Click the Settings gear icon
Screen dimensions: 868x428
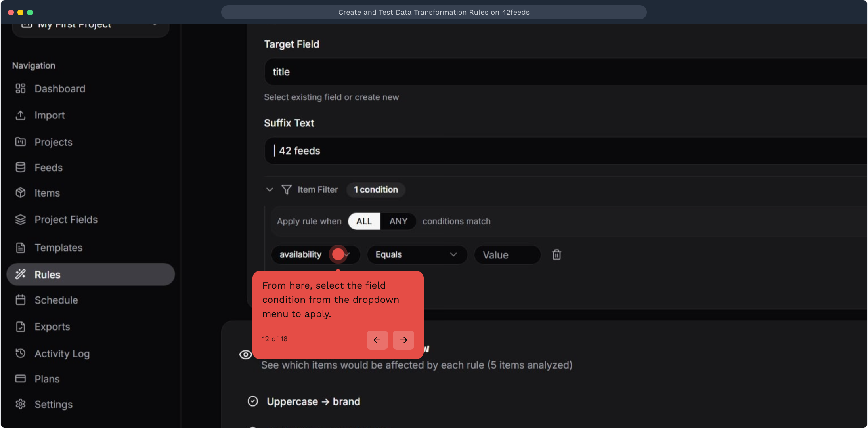point(20,404)
